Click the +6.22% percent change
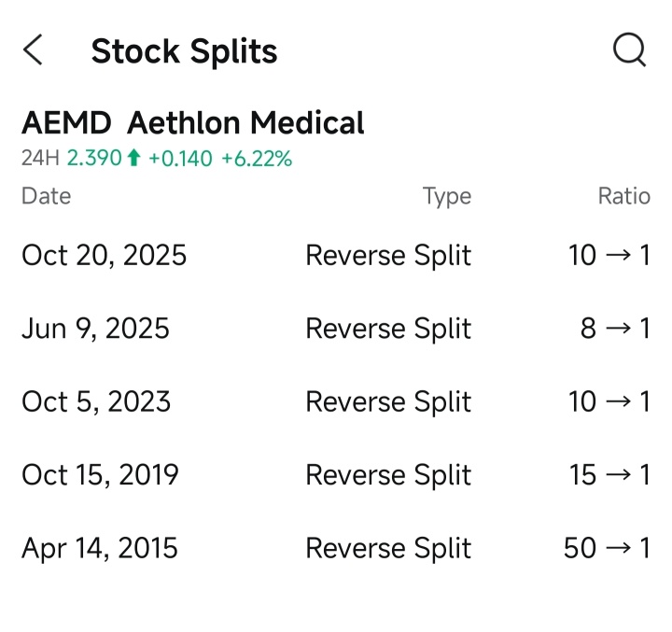The image size is (672, 632). click(257, 158)
